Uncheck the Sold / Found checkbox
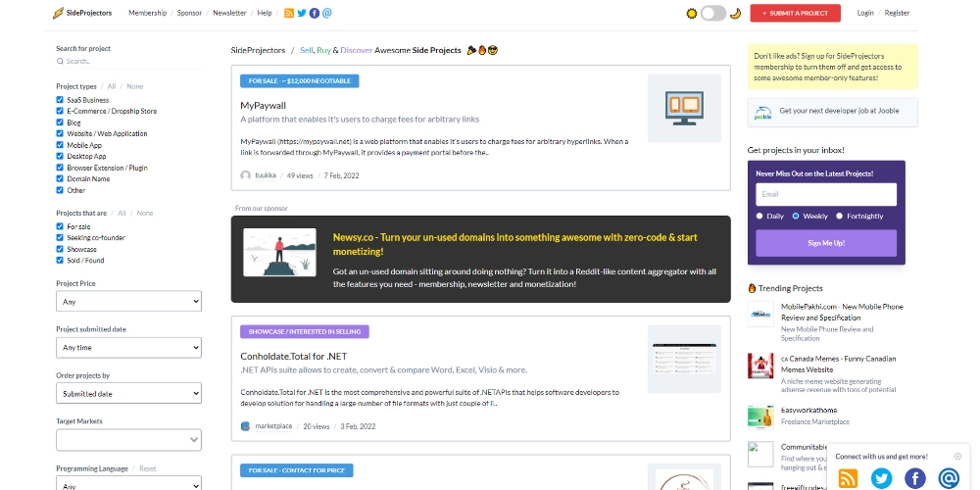Image resolution: width=980 pixels, height=490 pixels. pyautogui.click(x=60, y=260)
